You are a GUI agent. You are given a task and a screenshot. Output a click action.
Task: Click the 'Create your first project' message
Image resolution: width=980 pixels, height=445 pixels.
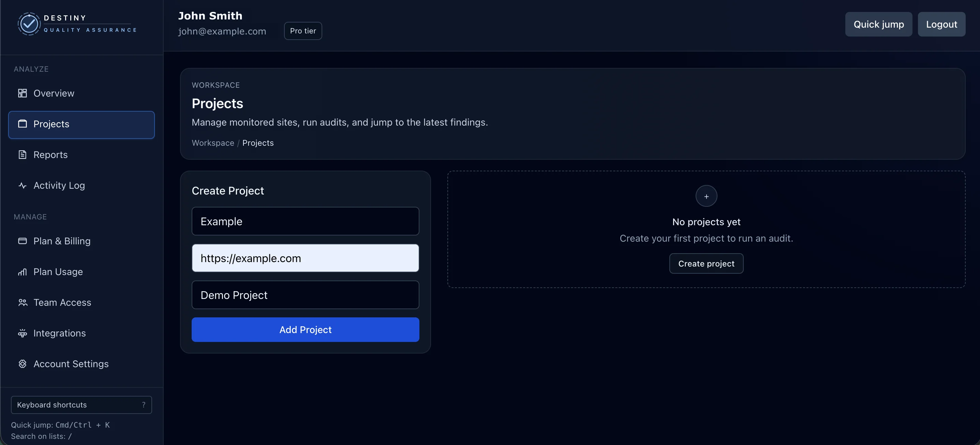coord(706,238)
